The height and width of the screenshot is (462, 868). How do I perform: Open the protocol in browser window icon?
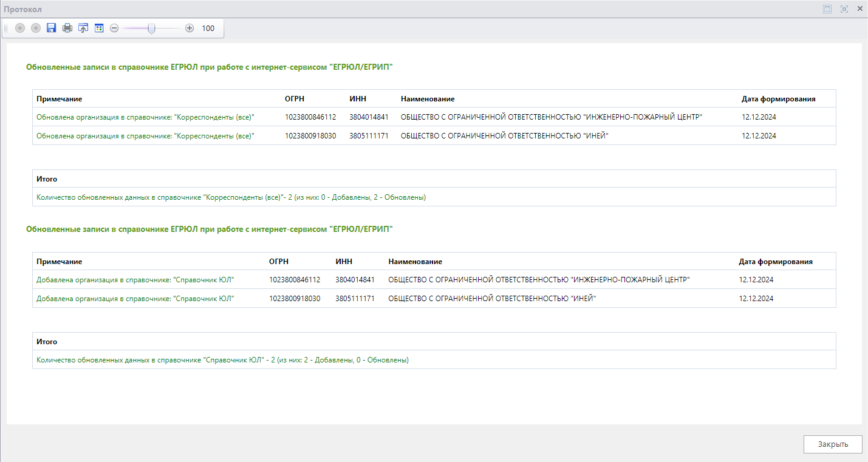pyautogui.click(x=83, y=28)
